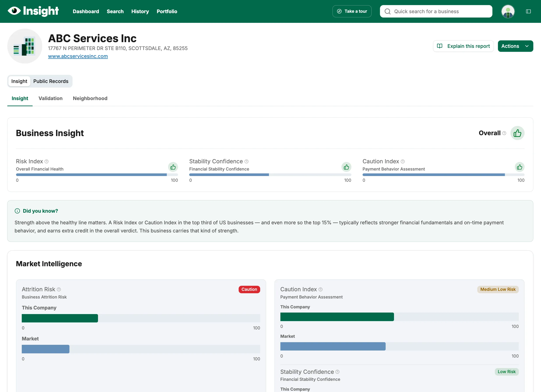
Task: Click the Low Risk badge
Action: click(507, 372)
